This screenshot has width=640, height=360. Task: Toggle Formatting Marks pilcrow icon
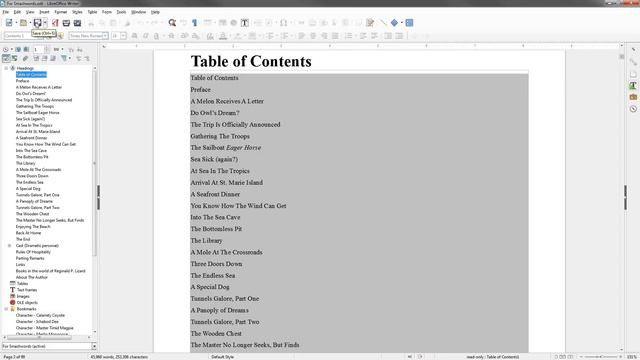195,23
